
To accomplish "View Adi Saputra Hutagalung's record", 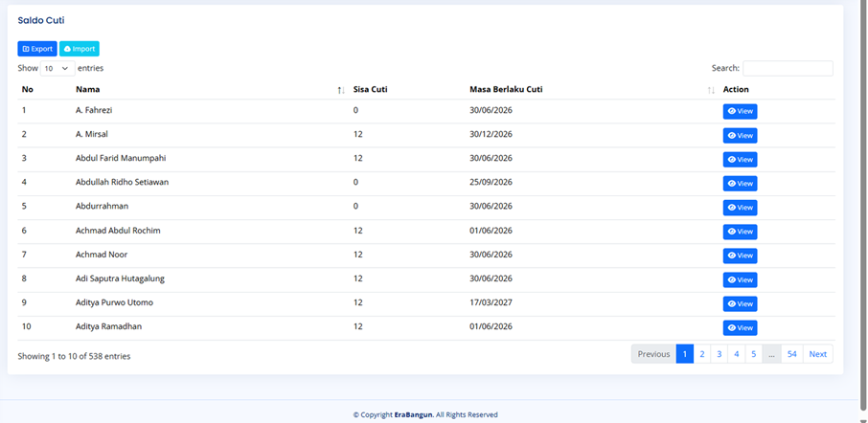I will (740, 279).
